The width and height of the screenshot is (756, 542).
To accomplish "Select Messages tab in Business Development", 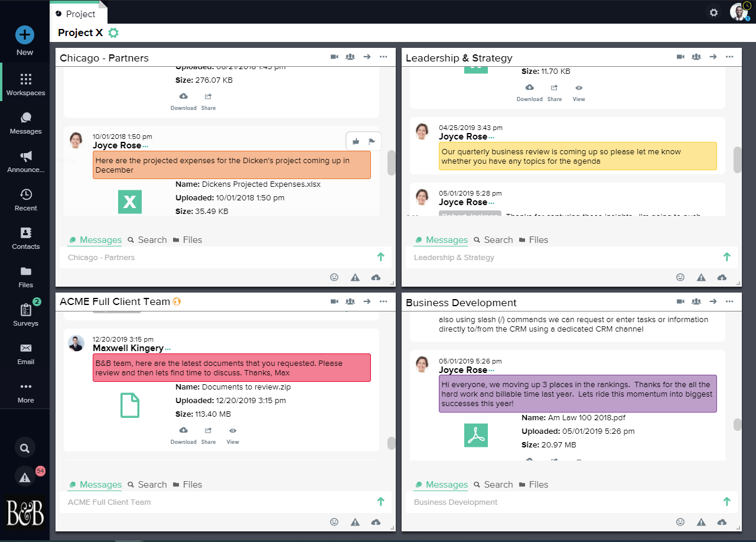I will point(441,485).
